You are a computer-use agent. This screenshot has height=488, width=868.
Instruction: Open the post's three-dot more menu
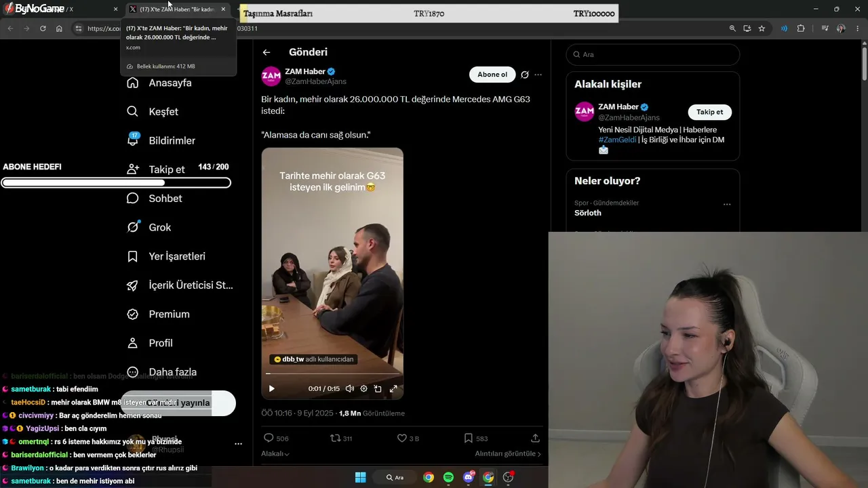pyautogui.click(x=538, y=75)
